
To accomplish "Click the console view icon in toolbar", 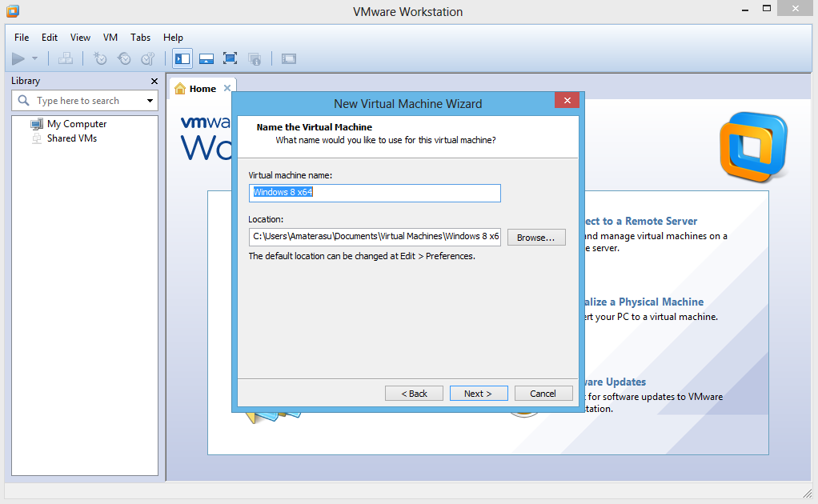I will [288, 59].
